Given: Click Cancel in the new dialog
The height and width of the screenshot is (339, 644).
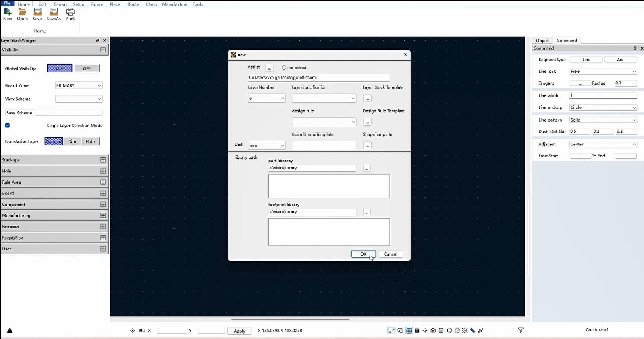Looking at the screenshot, I should pos(391,254).
